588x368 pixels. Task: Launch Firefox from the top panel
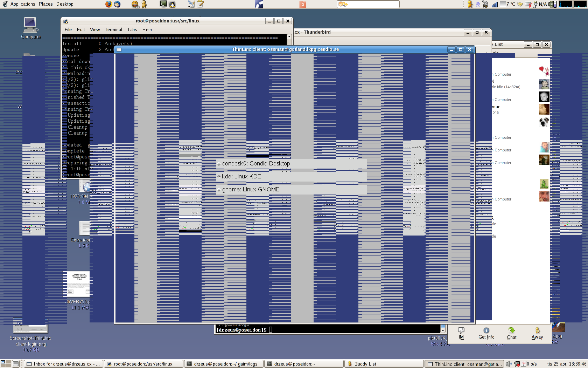click(x=108, y=4)
